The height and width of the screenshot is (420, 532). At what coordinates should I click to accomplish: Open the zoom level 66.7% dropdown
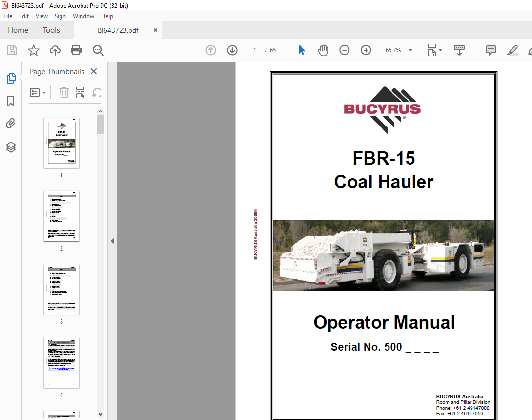click(410, 50)
